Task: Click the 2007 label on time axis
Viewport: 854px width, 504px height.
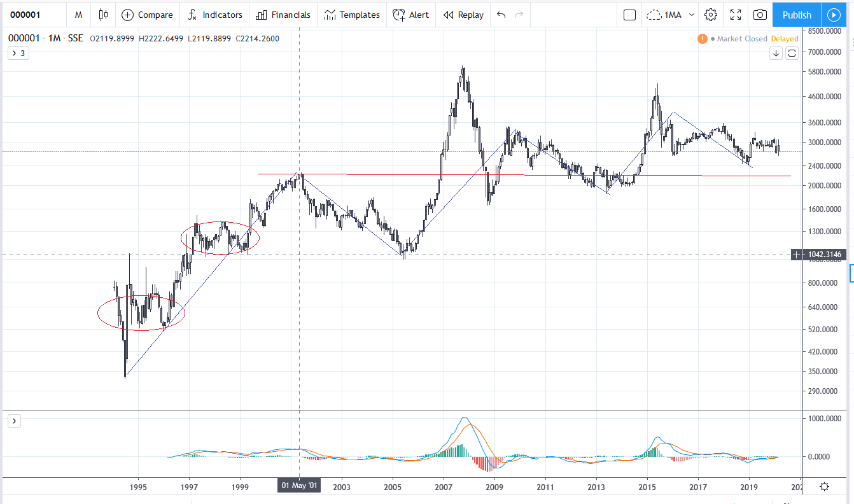Action: coord(443,487)
